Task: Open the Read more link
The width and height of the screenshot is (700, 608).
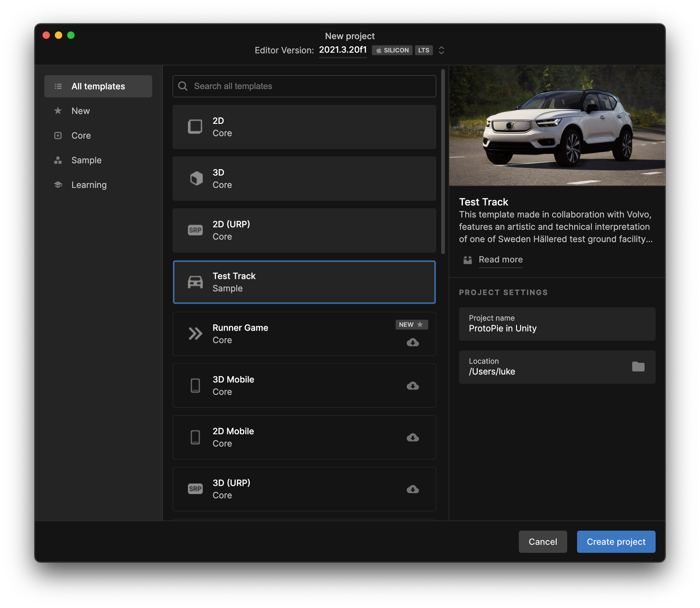Action: coord(500,260)
